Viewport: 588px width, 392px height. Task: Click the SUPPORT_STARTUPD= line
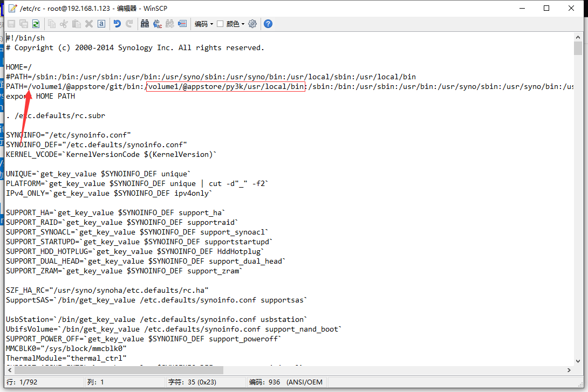(140, 242)
